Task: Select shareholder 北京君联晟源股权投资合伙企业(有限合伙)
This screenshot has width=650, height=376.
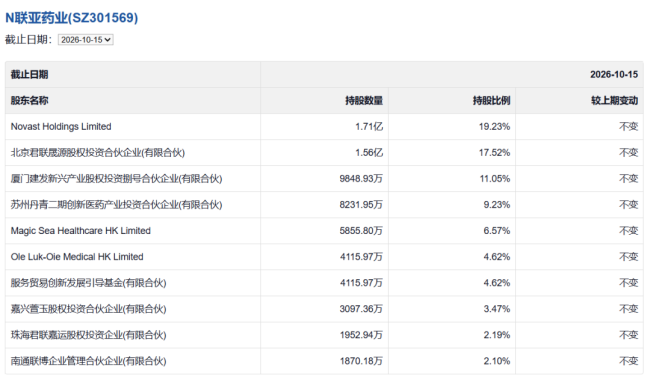Action: (98, 153)
